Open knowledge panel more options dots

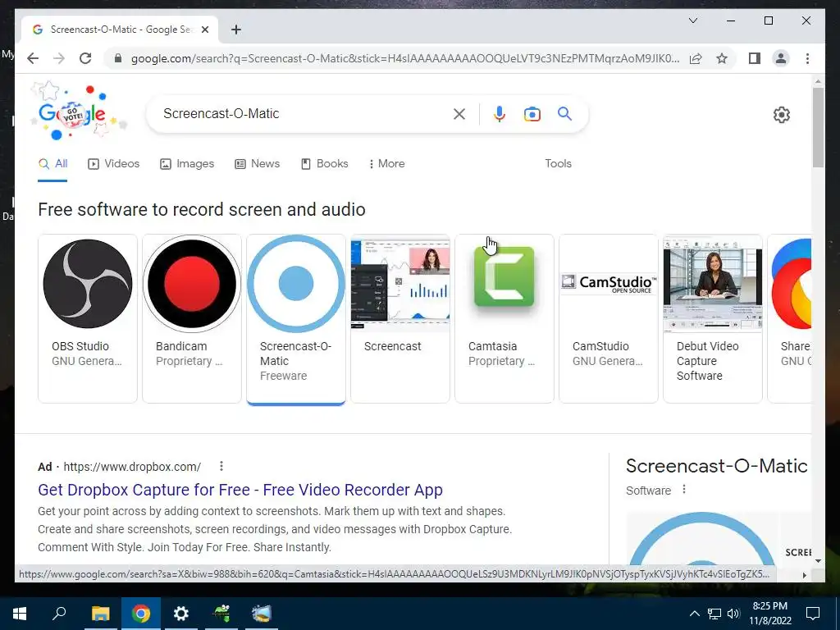tap(684, 490)
